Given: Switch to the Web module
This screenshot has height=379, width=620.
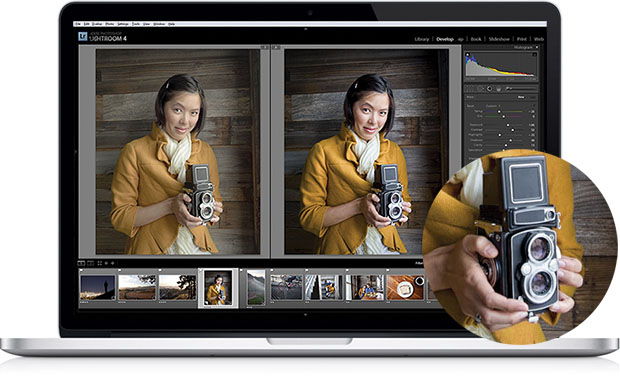Looking at the screenshot, I should coord(539,39).
